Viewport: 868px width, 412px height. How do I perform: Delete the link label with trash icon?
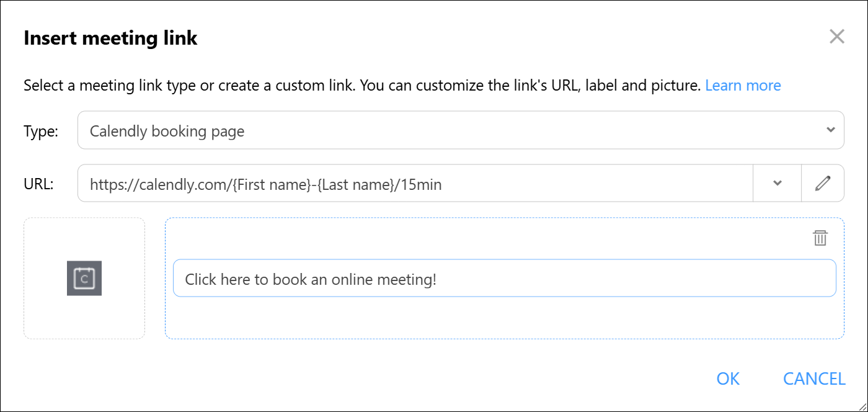[820, 238]
